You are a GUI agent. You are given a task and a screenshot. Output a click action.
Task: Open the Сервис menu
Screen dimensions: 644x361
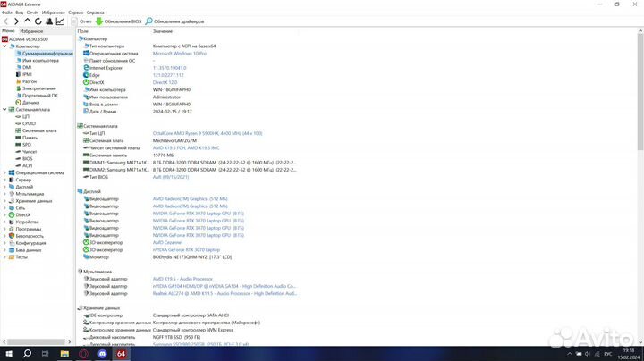[75, 13]
